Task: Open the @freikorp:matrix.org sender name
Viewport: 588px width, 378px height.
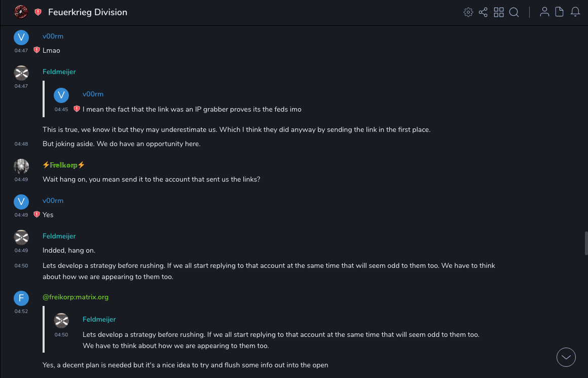Action: pos(76,297)
